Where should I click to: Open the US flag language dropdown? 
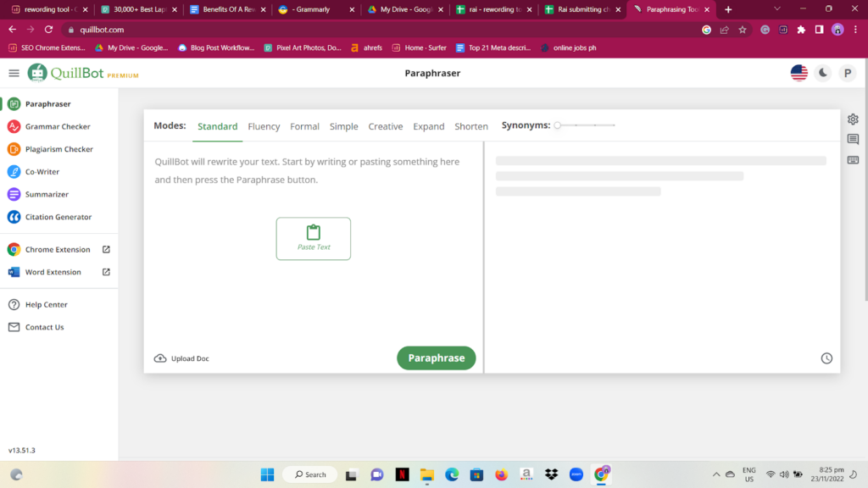click(x=798, y=73)
